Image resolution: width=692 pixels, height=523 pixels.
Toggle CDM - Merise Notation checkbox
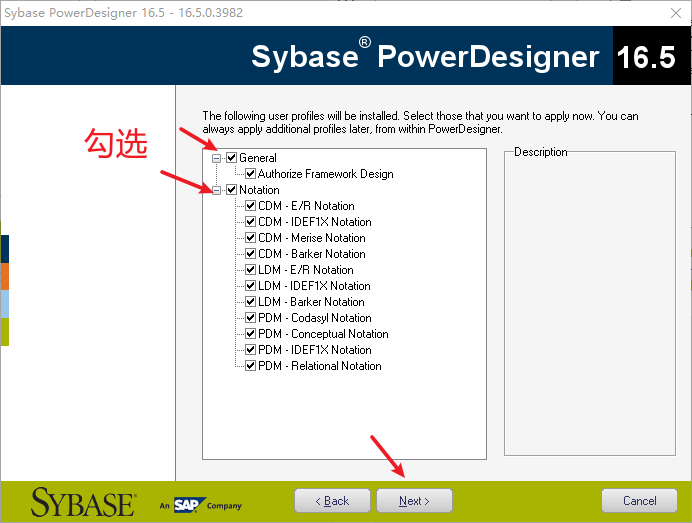point(251,237)
